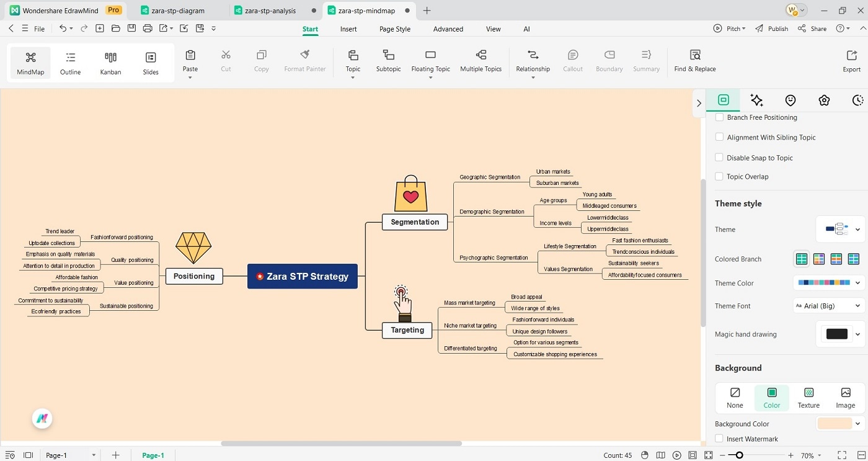Click the Background Color swatch
Image resolution: width=868 pixels, height=461 pixels.
[835, 424]
